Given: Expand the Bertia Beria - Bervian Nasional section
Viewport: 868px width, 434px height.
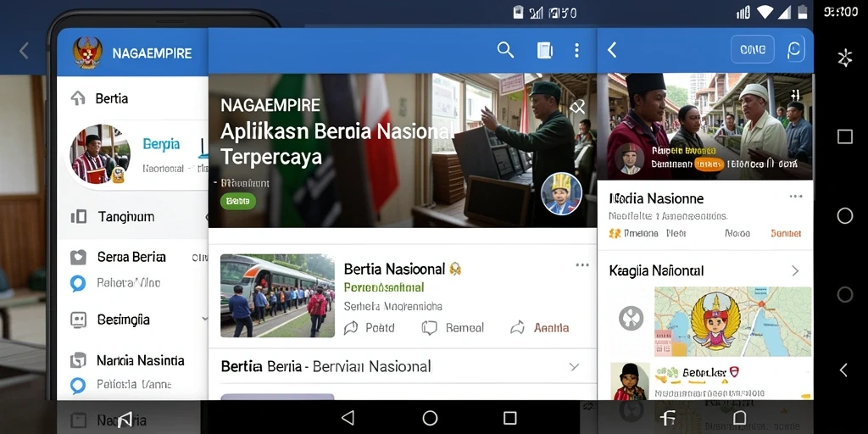Looking at the screenshot, I should pyautogui.click(x=574, y=367).
